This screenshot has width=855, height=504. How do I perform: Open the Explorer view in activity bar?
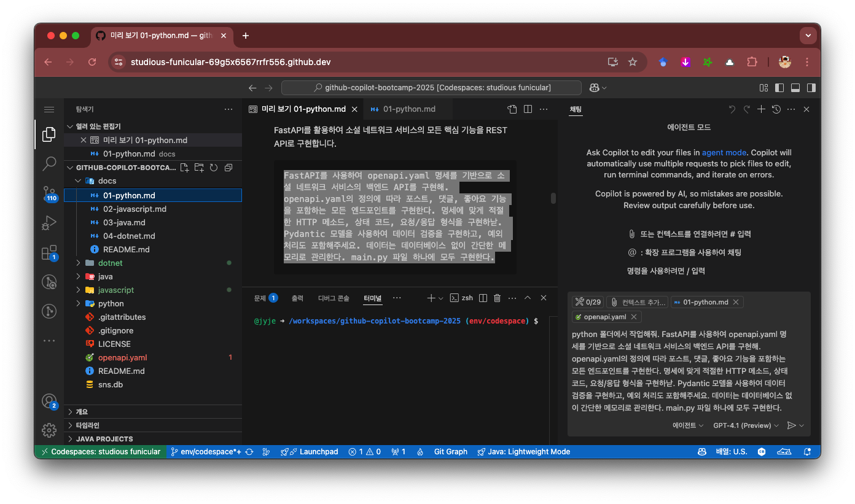49,134
